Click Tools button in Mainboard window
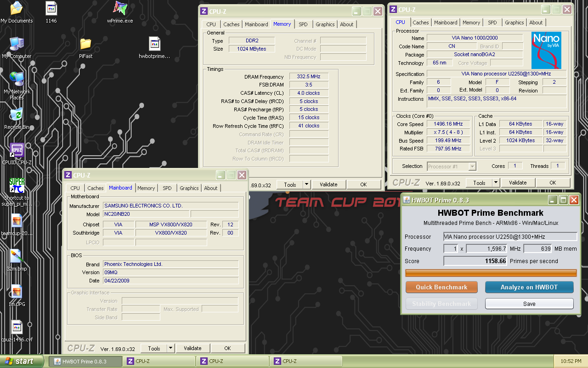The width and height of the screenshot is (588, 368). 154,348
